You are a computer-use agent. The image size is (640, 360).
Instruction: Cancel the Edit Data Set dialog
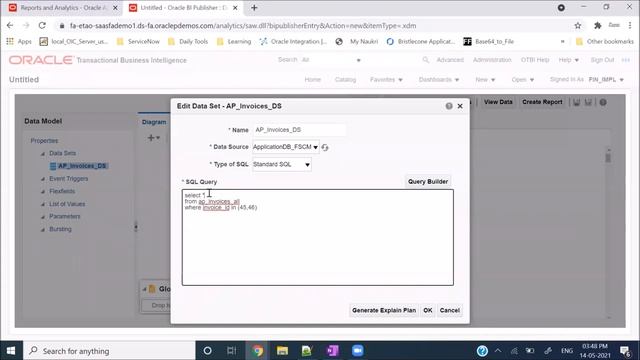point(449,310)
